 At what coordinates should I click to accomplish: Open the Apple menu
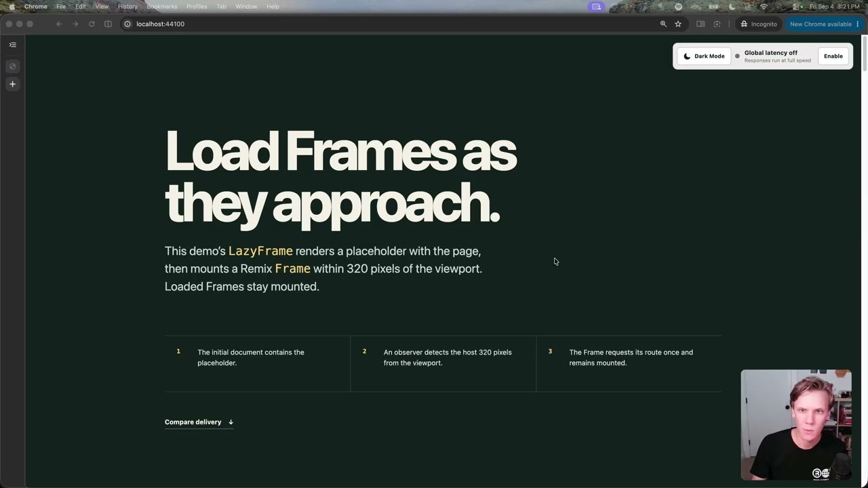click(12, 6)
